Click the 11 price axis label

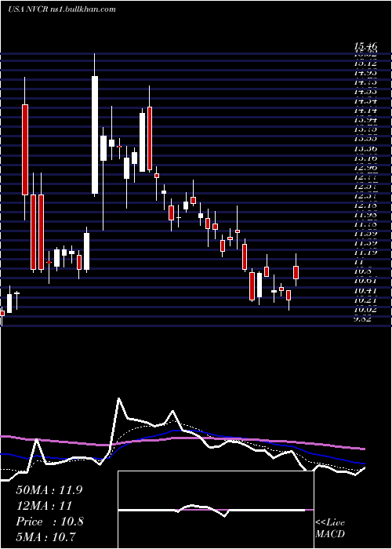[359, 262]
